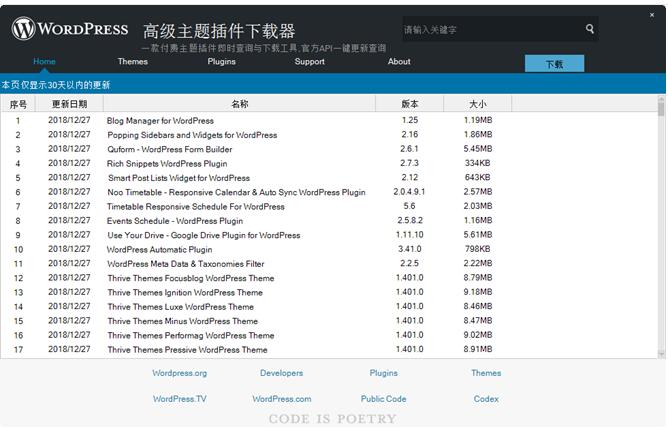Viewport: 668px width, 429px height.
Task: Open the Public Code footer link
Action: 383,399
